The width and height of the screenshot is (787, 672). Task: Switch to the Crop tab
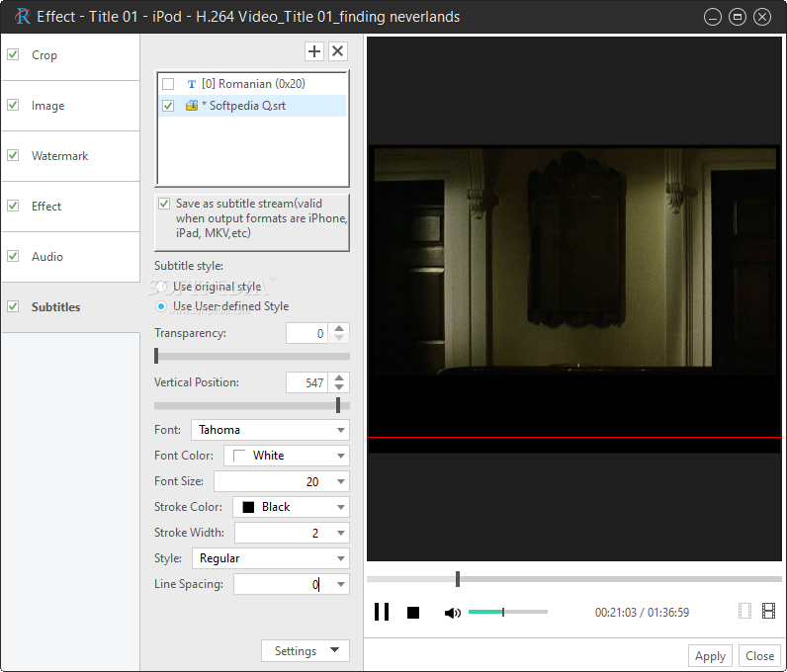(x=71, y=55)
